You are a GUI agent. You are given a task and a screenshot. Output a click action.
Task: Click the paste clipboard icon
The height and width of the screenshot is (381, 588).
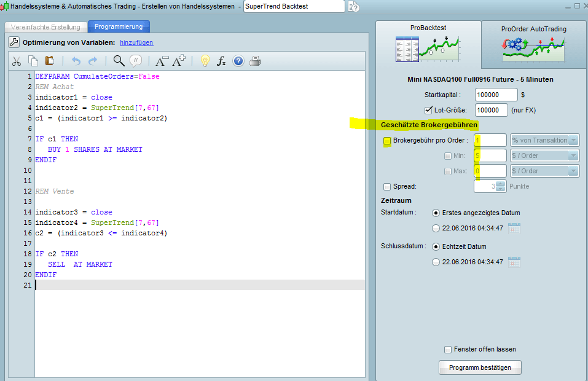pos(50,61)
